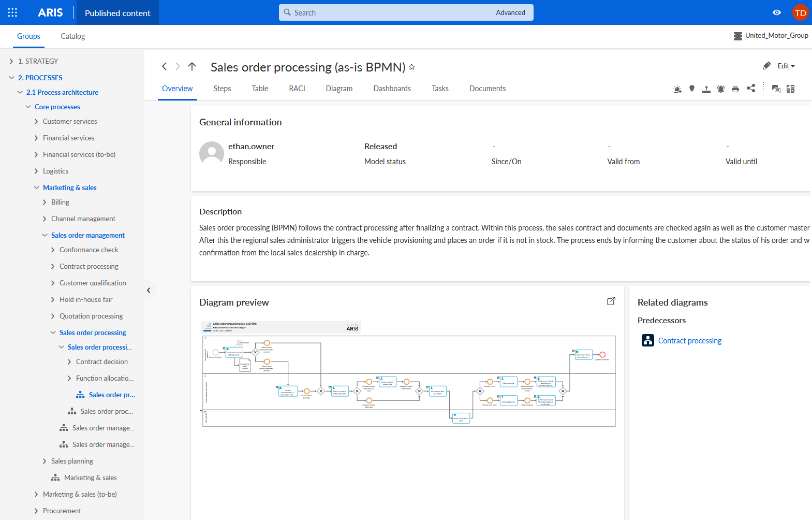Viewport: 812px width, 520px height.
Task: Go up one level with the up arrow
Action: pyautogui.click(x=192, y=66)
